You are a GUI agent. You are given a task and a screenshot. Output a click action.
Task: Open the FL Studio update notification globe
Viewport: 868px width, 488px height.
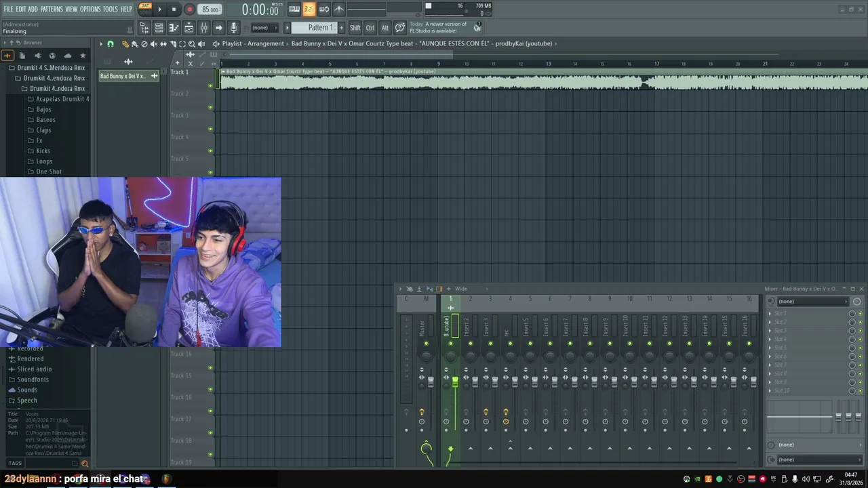click(x=477, y=27)
